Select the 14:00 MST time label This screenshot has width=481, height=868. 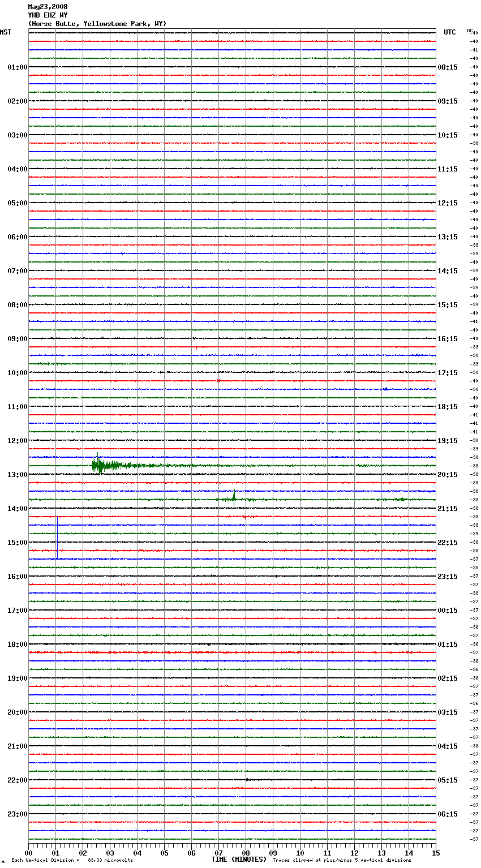(18, 509)
